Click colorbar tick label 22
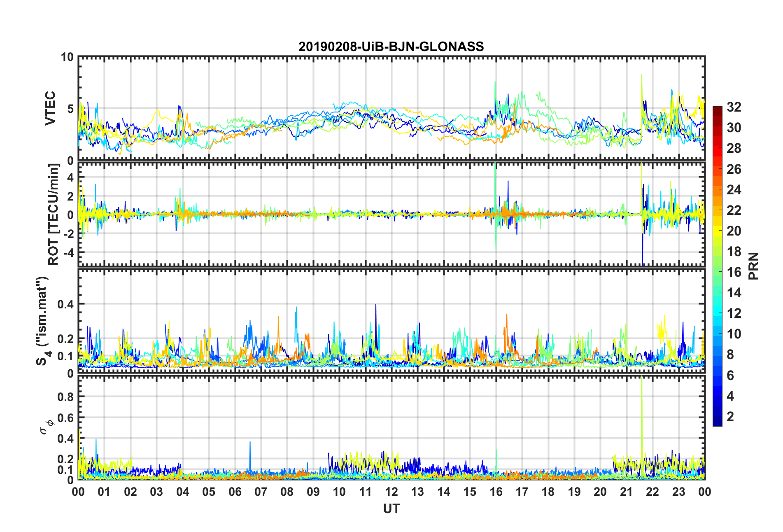The width and height of the screenshot is (783, 532). click(x=734, y=210)
